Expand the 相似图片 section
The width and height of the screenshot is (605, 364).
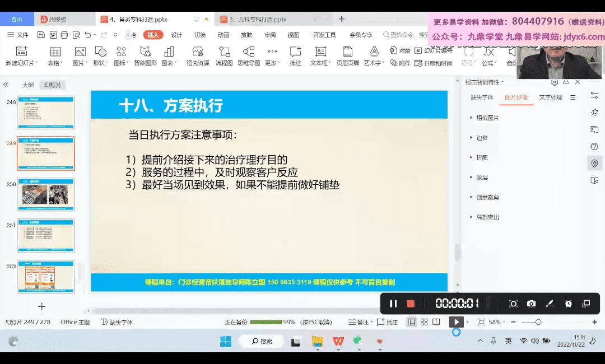point(487,118)
